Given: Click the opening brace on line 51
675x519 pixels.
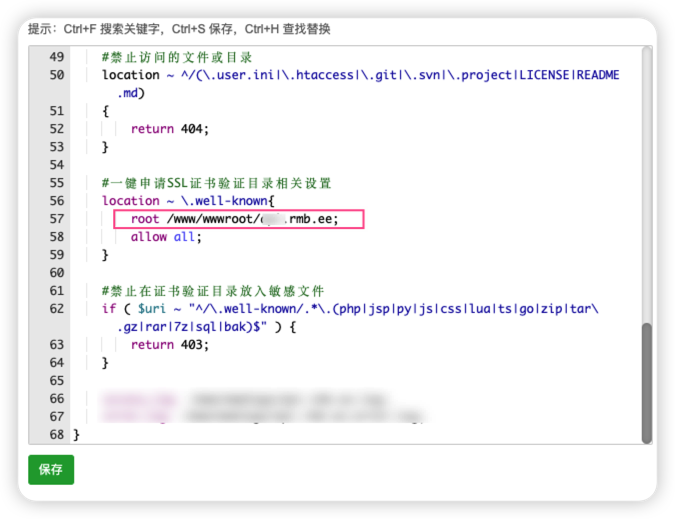Looking at the screenshot, I should point(105,111).
